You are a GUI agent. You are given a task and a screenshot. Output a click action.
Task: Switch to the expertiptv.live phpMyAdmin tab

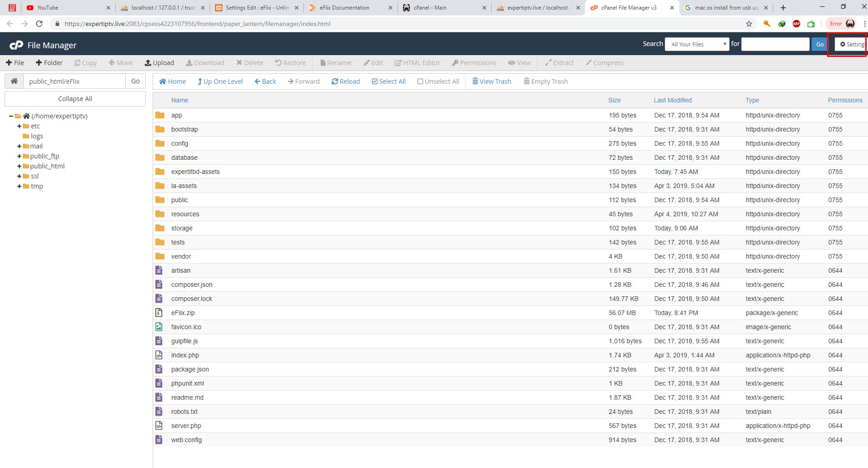(539, 8)
